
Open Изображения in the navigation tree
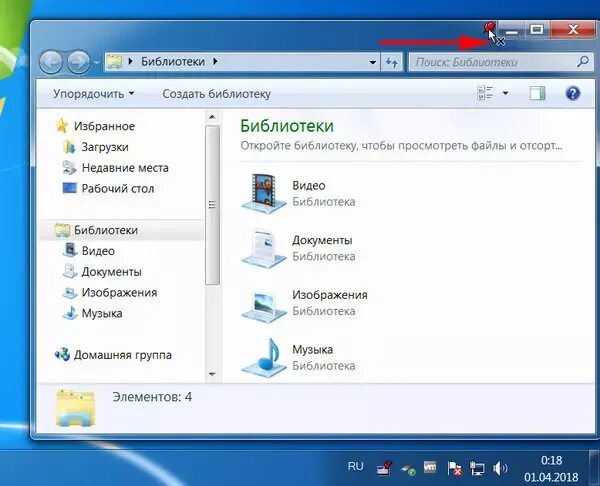pyautogui.click(x=119, y=292)
